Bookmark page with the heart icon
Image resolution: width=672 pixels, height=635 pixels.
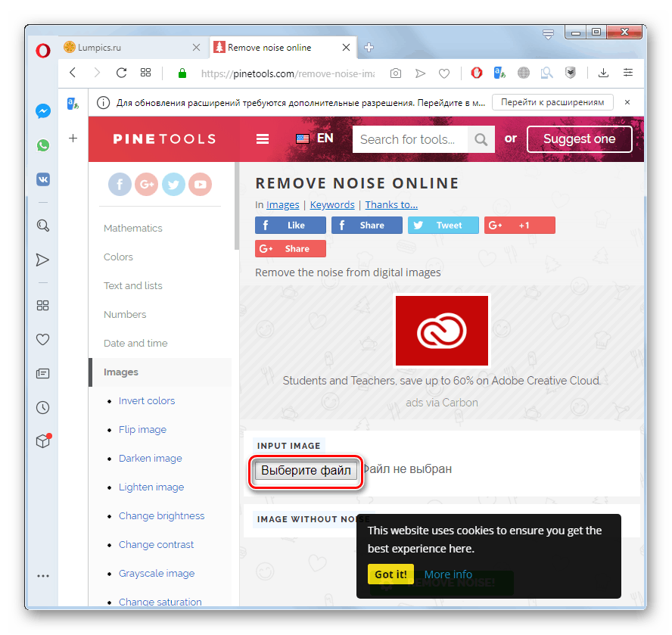tap(444, 73)
